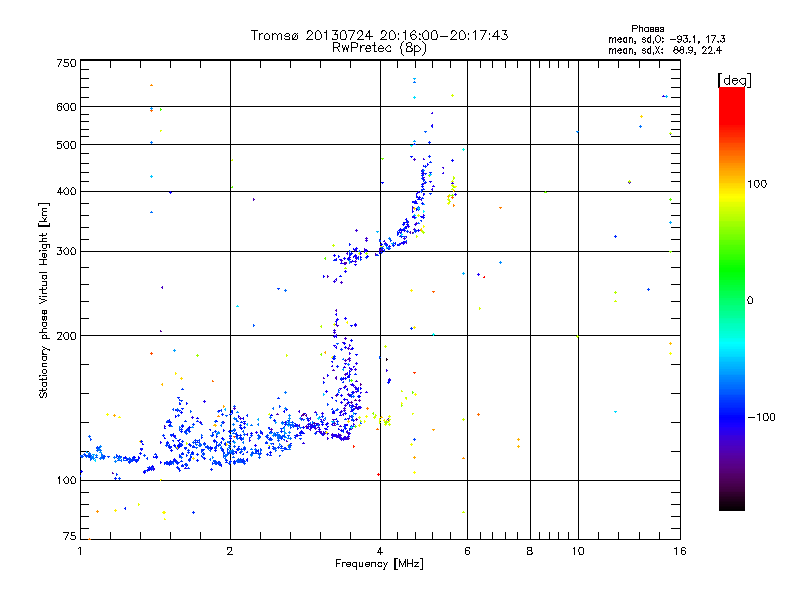Click the x-axis tick label '1'
This screenshot has width=800, height=600.
[80, 551]
